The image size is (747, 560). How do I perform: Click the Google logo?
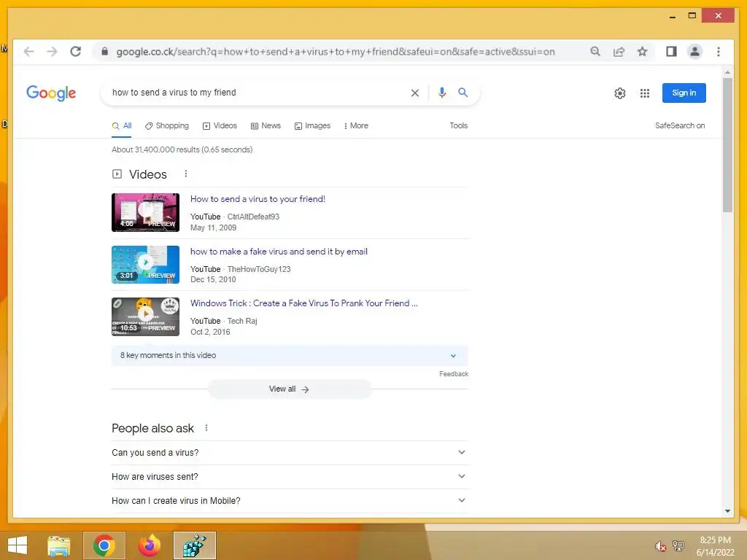tap(51, 93)
